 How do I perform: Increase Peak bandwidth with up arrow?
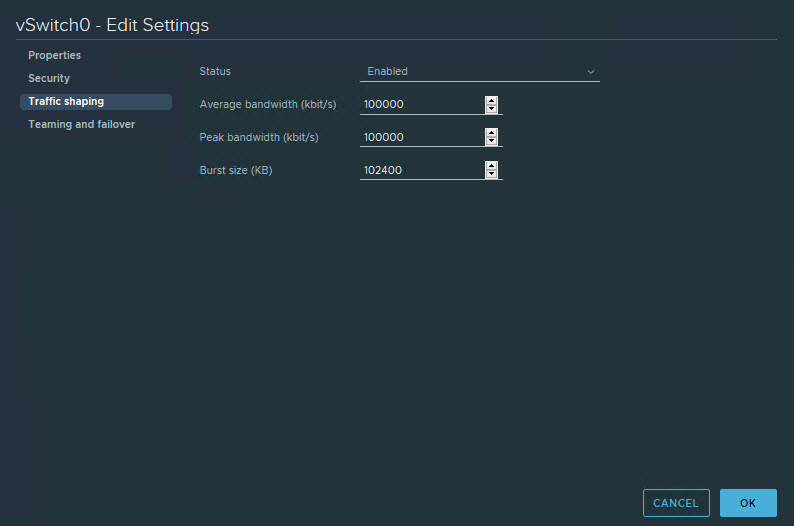(491, 133)
